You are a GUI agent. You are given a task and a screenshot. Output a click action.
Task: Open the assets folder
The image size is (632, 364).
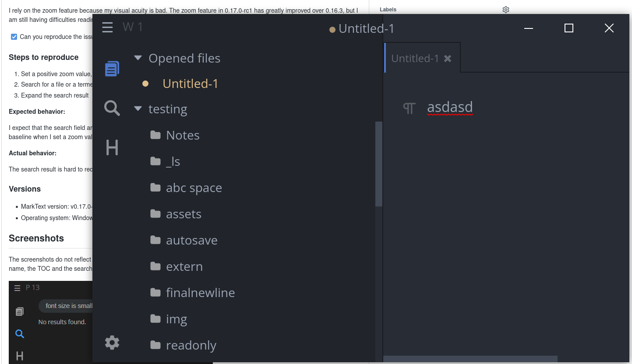(184, 213)
